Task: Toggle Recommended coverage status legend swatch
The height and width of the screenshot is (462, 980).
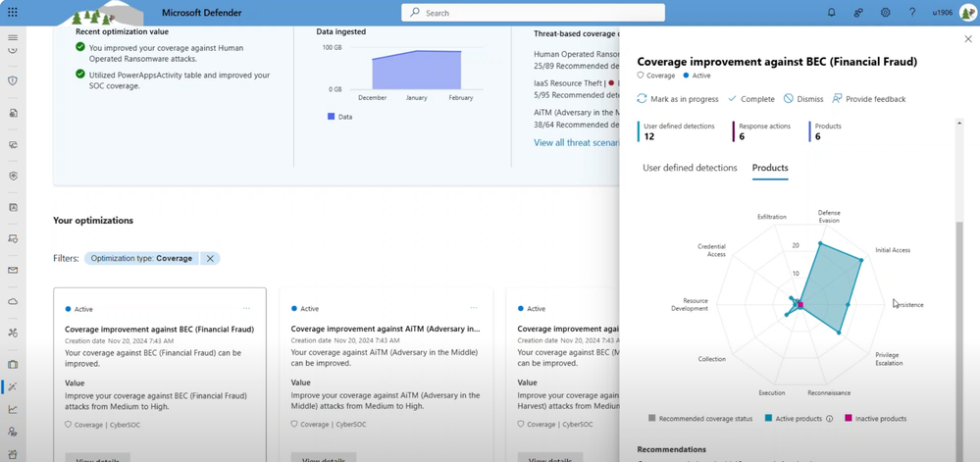Action: [652, 419]
